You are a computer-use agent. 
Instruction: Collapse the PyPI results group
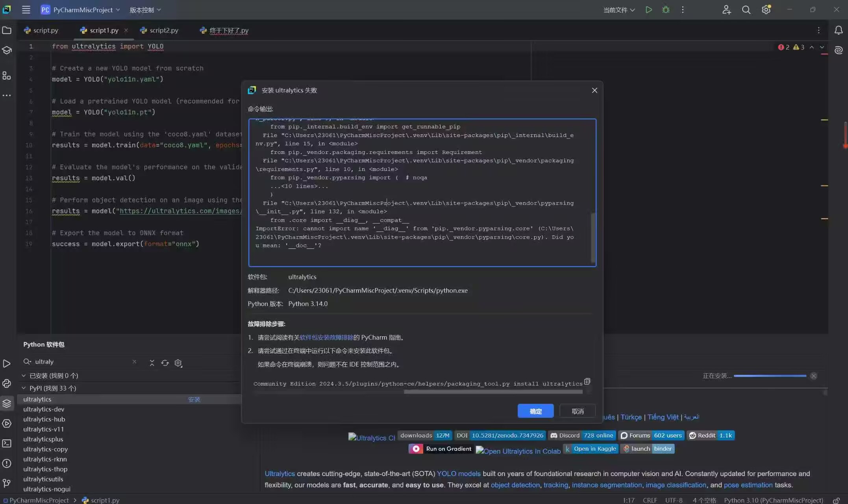(24, 388)
